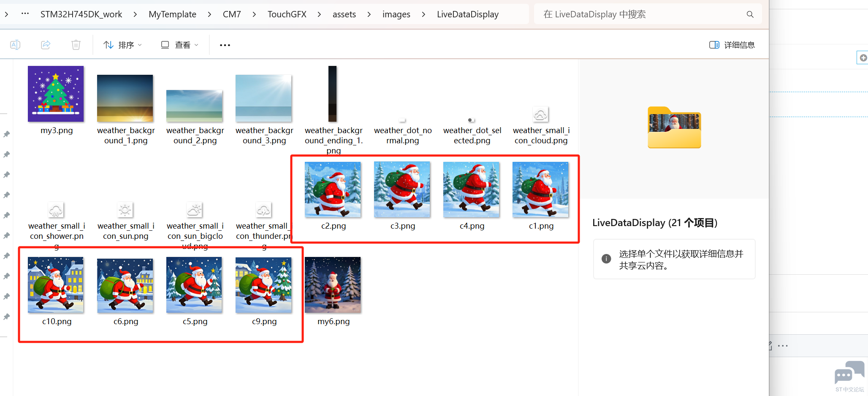Select the c6.png Santa thumbnail
The image size is (868, 396).
coord(125,285)
